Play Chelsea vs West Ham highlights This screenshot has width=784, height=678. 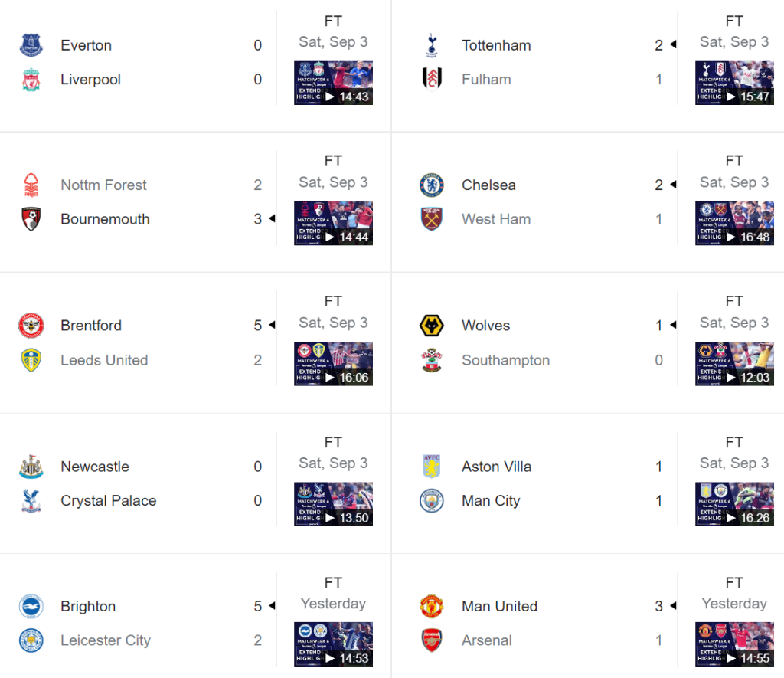click(x=733, y=223)
